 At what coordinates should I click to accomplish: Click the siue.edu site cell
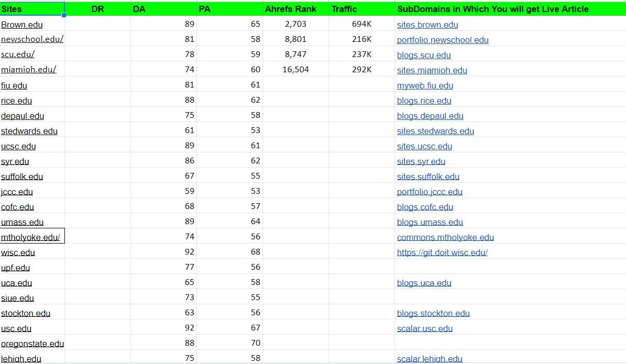tap(32, 297)
